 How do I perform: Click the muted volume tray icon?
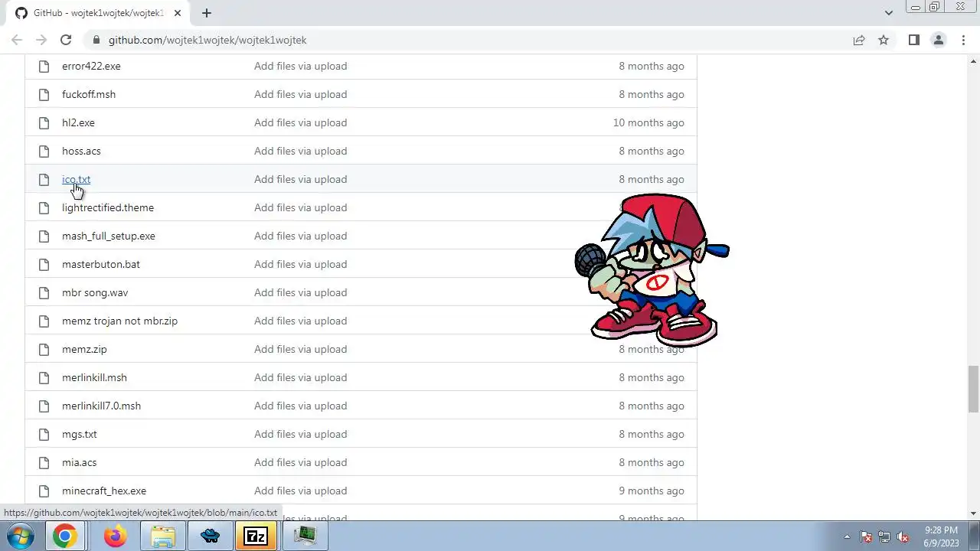point(903,536)
